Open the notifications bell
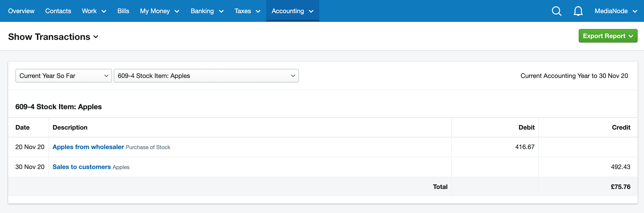This screenshot has height=213, width=644. pos(578,11)
